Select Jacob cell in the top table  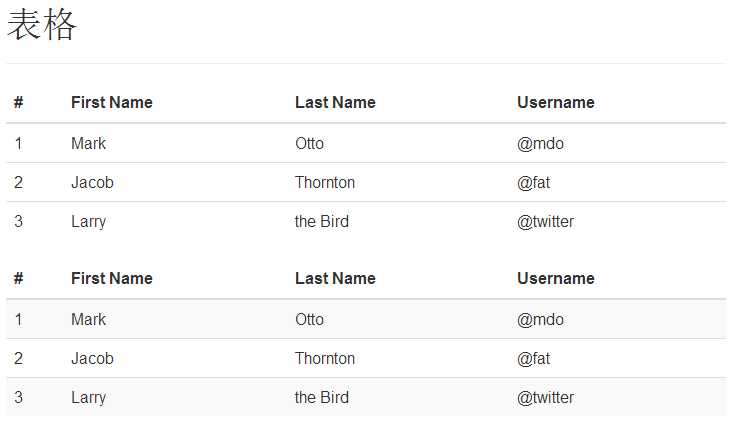pyautogui.click(x=92, y=182)
